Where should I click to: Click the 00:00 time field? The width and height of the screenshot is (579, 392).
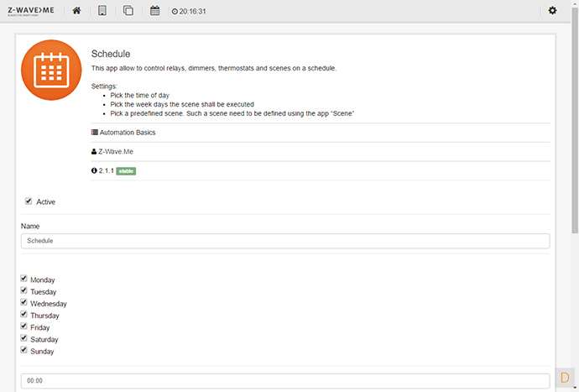coord(285,380)
